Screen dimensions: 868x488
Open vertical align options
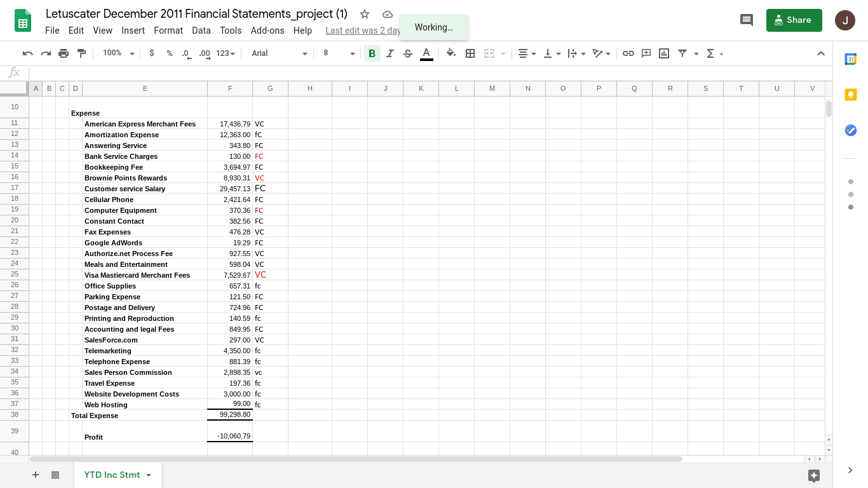tap(552, 53)
